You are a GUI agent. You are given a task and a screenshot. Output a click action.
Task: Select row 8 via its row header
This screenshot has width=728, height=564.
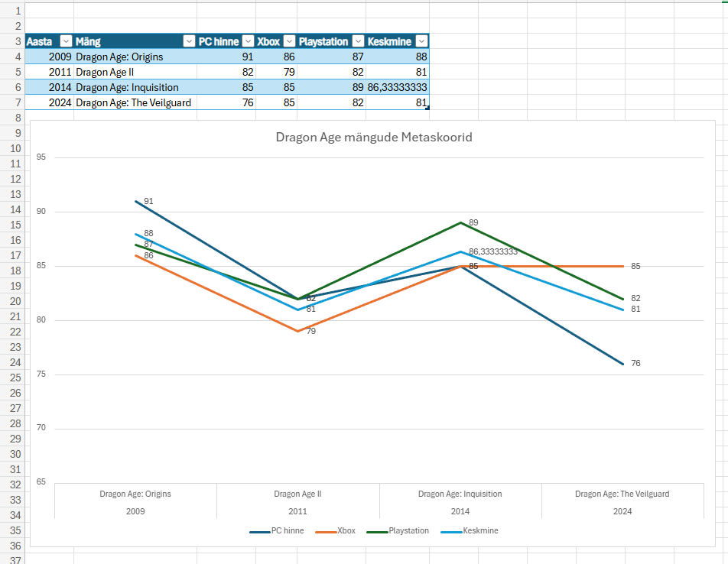(12, 118)
